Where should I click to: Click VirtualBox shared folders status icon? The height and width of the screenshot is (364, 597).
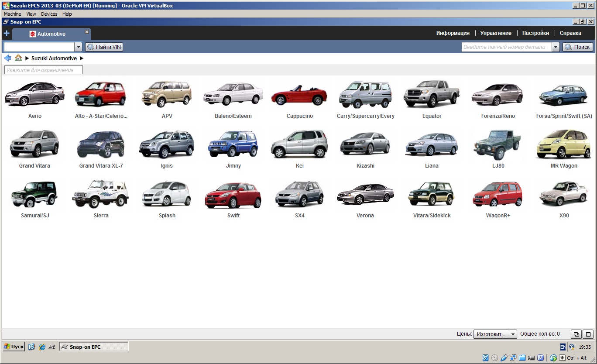pyautogui.click(x=522, y=358)
